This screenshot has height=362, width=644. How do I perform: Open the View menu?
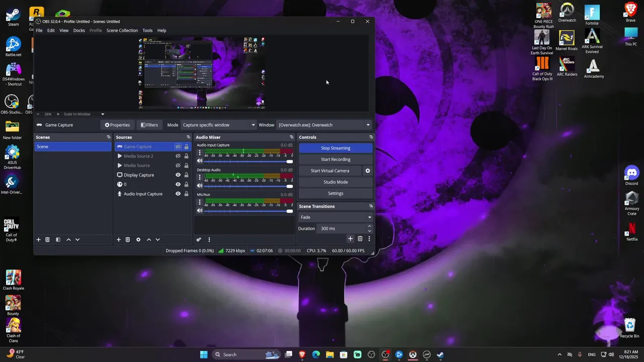pyautogui.click(x=64, y=31)
